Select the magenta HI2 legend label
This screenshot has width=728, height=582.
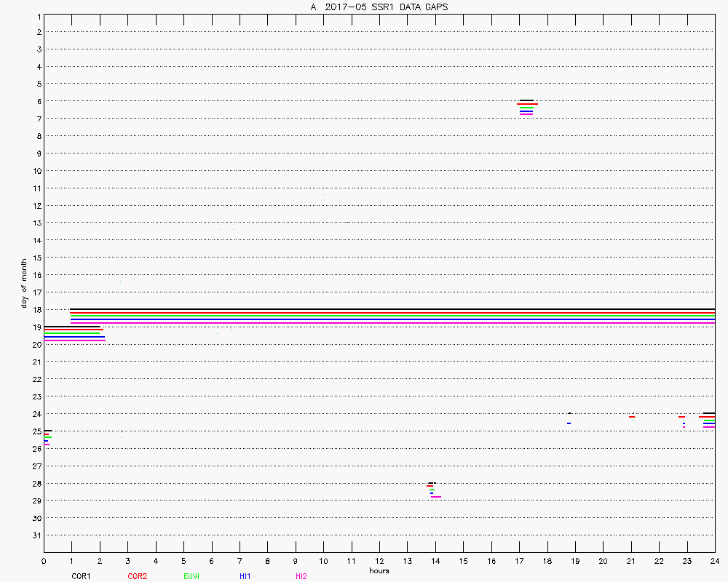301,576
